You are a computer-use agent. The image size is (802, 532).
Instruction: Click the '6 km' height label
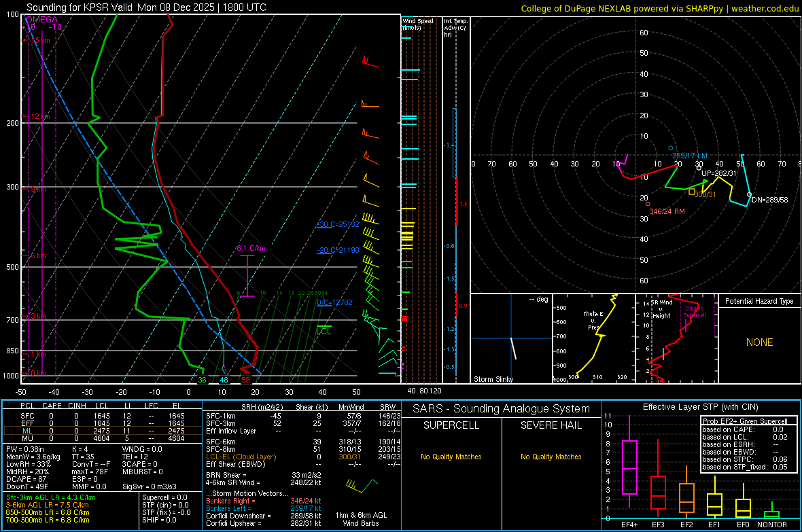(38, 255)
